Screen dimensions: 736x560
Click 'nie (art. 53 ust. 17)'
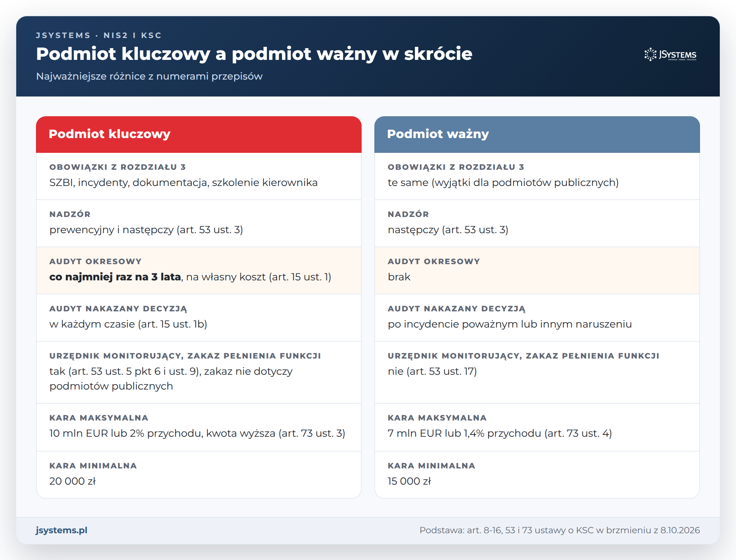pyautogui.click(x=432, y=371)
